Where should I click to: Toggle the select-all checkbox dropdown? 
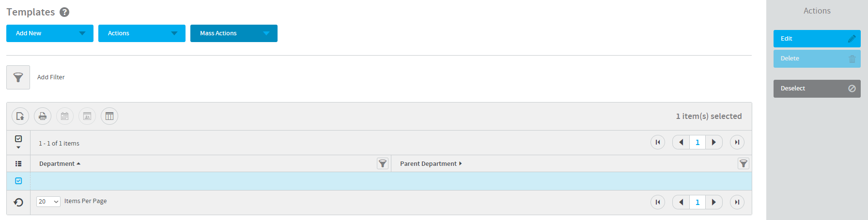tap(18, 142)
